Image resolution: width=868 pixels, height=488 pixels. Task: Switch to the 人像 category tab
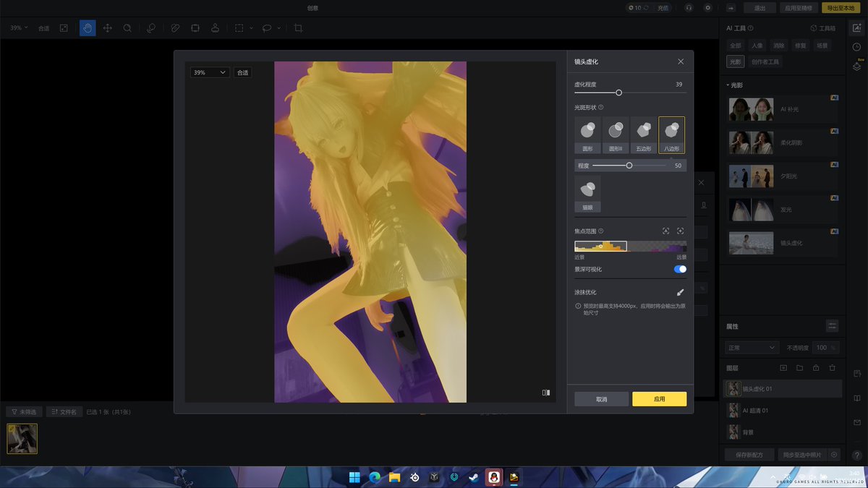point(757,46)
